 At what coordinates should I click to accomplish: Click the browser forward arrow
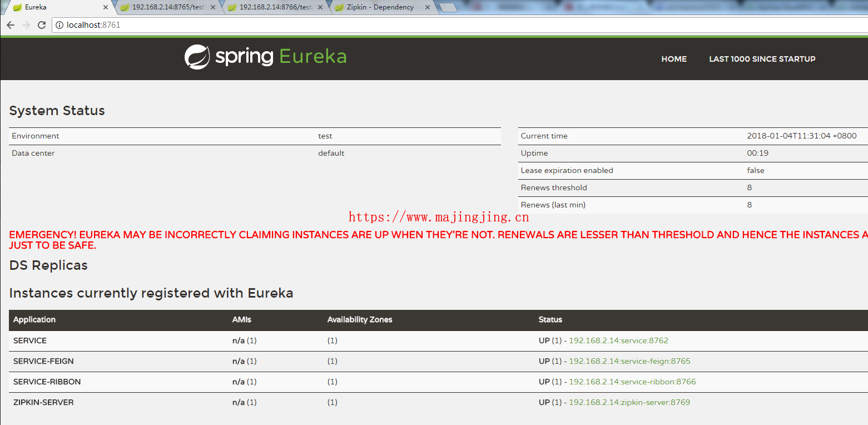coord(26,25)
